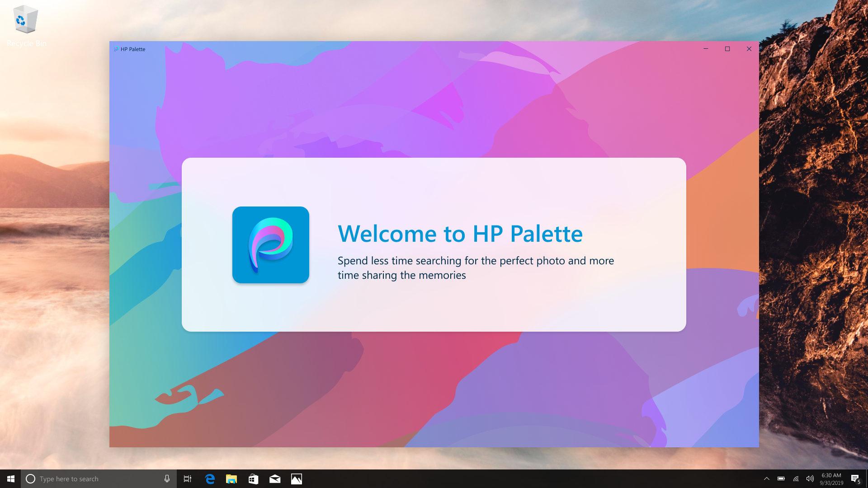The image size is (868, 488).
Task: Open the network connection tray icon
Action: [796, 479]
